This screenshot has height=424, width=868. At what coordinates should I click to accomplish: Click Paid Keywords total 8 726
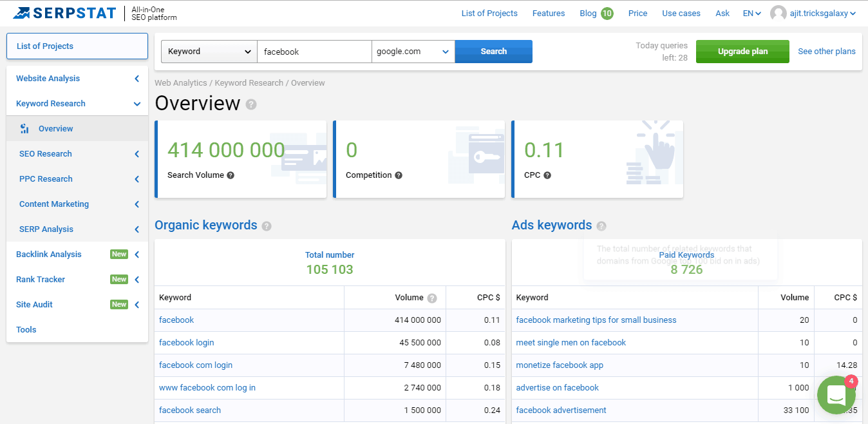[x=686, y=270]
